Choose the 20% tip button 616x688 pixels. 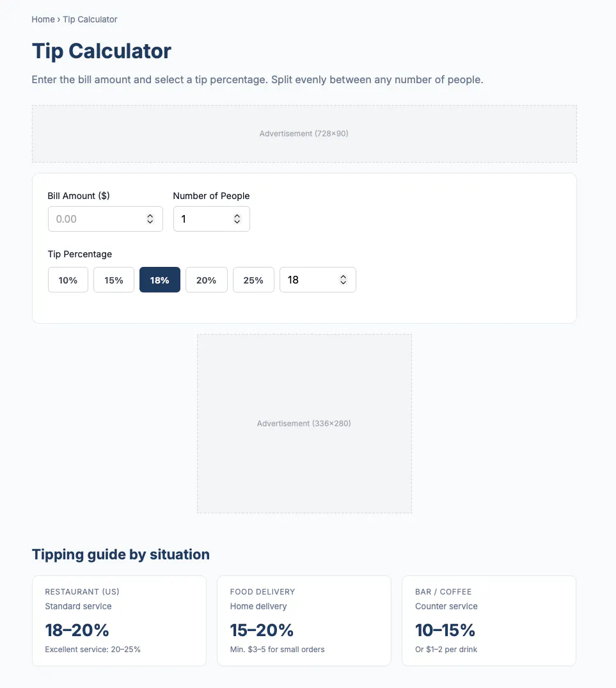click(207, 280)
